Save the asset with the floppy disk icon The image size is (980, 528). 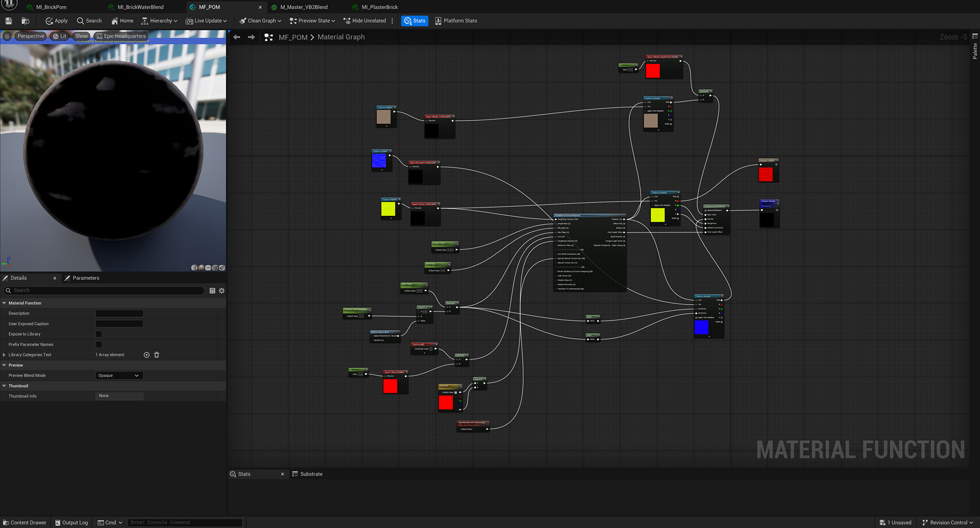click(x=9, y=21)
